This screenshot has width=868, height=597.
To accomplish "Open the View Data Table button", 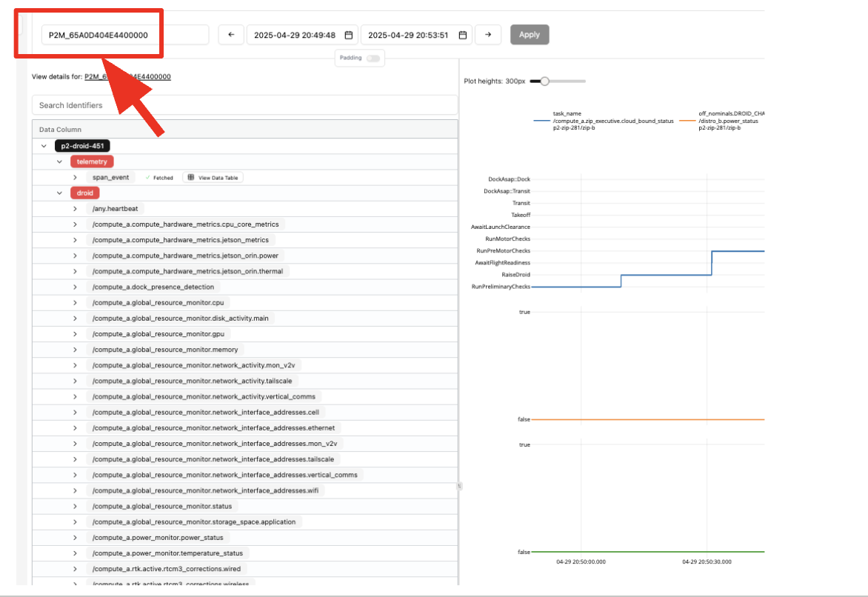I will point(213,178).
